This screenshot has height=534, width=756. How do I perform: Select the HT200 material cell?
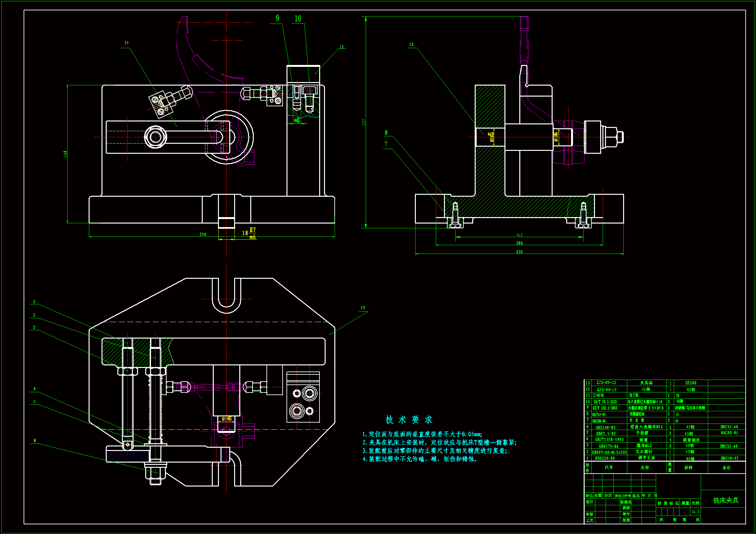(690, 383)
